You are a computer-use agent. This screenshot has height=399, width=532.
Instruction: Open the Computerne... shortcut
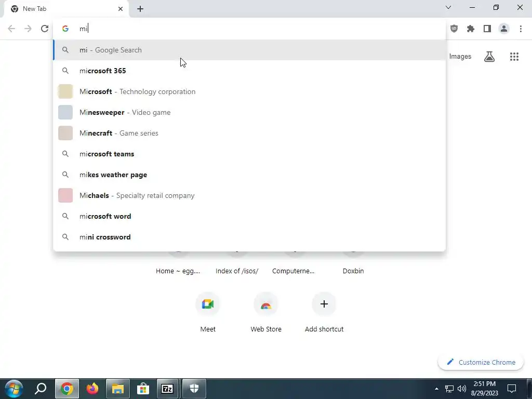[x=294, y=271]
